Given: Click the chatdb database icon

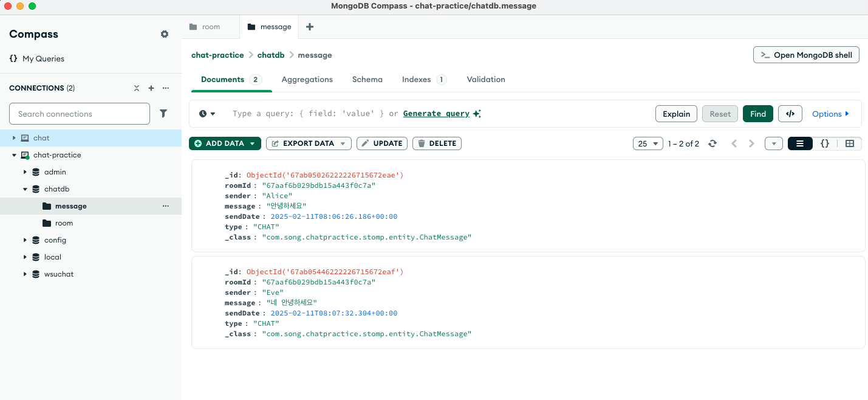Looking at the screenshot, I should pyautogui.click(x=36, y=189).
